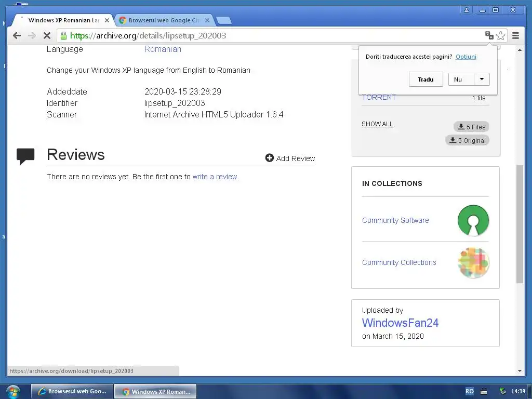Open the Opțiuni link in translate popup

pos(466,57)
